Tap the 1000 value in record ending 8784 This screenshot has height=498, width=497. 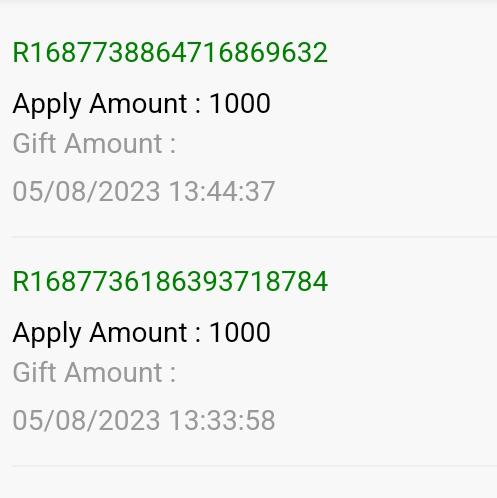(240, 332)
